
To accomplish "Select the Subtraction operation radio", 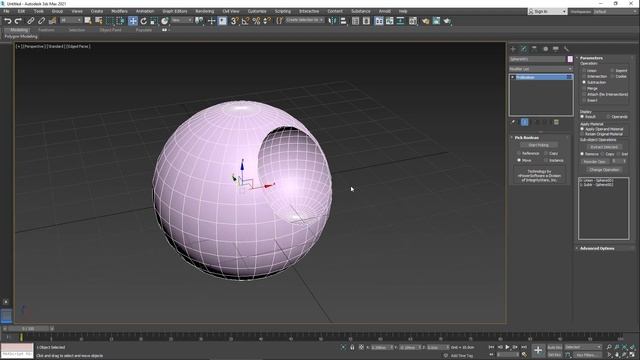I will tap(584, 82).
